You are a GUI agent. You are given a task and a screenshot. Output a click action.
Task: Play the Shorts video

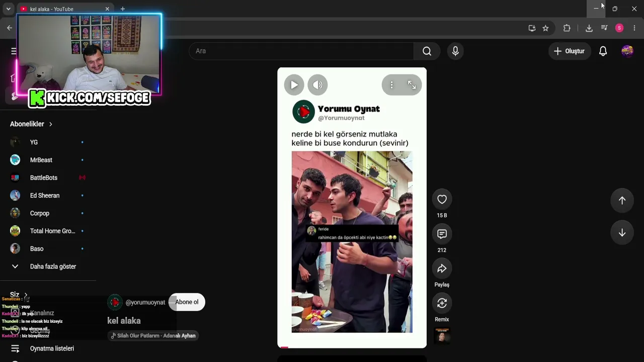pyautogui.click(x=294, y=85)
